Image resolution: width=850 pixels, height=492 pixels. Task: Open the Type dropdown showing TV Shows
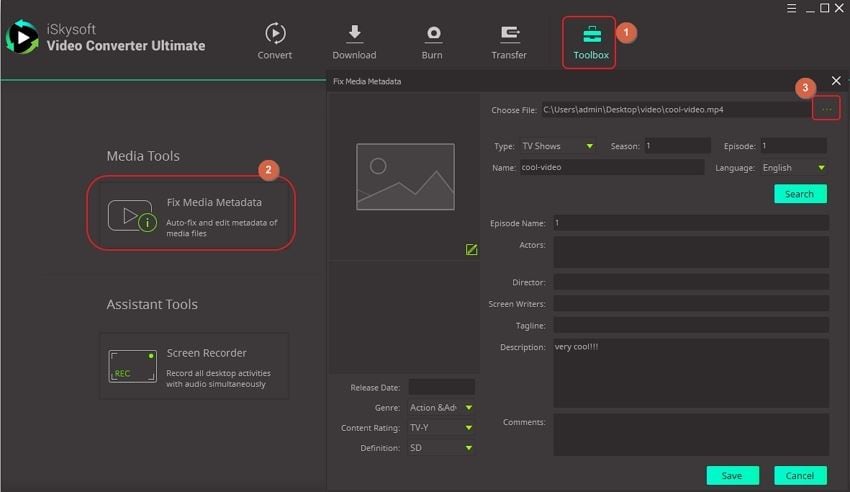click(557, 146)
